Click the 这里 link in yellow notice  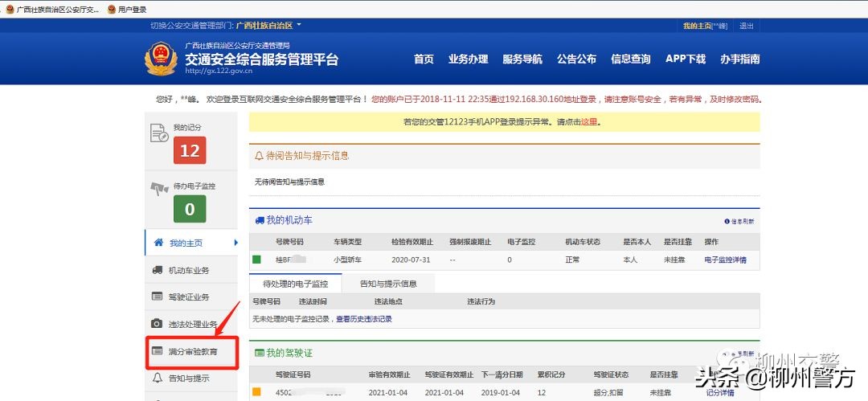click(589, 122)
